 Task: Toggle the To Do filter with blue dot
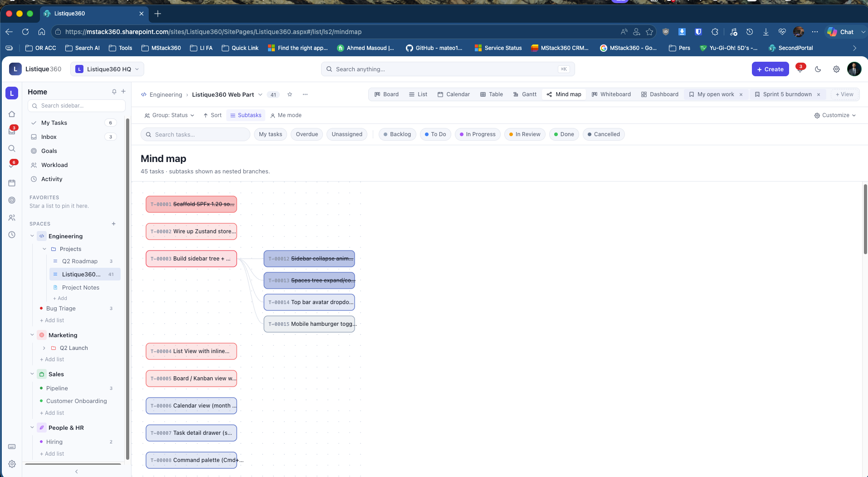[x=435, y=134]
